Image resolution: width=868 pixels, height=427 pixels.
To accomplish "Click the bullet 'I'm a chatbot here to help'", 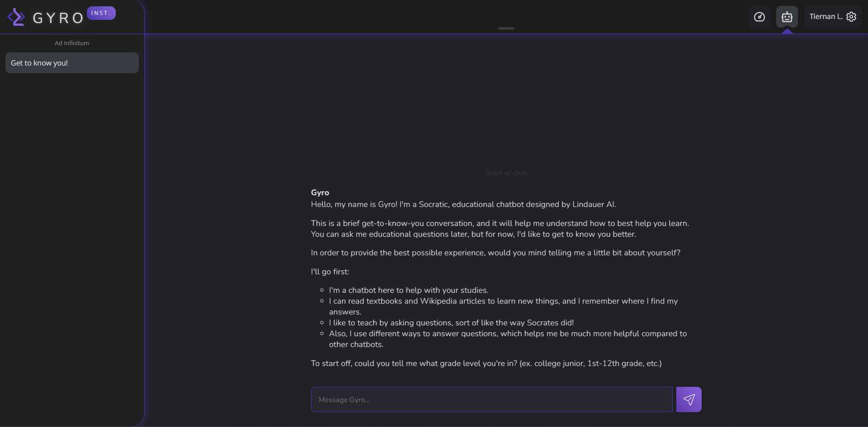I will pyautogui.click(x=408, y=290).
